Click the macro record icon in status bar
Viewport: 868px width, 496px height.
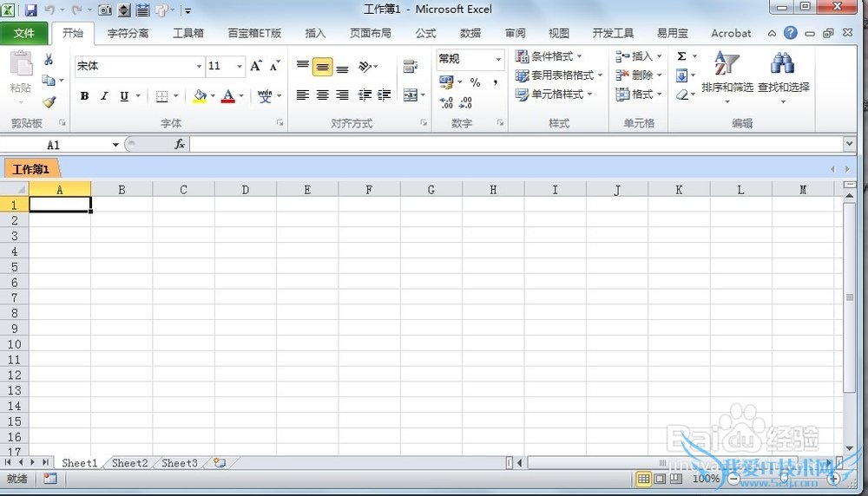point(50,479)
